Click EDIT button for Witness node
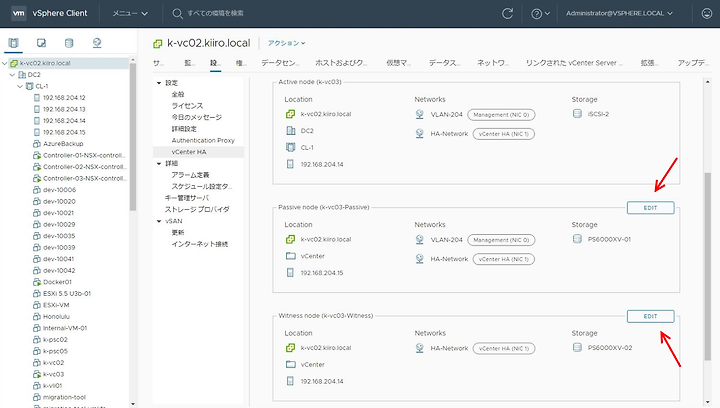Screen dimensions: 720x408 point(650,316)
